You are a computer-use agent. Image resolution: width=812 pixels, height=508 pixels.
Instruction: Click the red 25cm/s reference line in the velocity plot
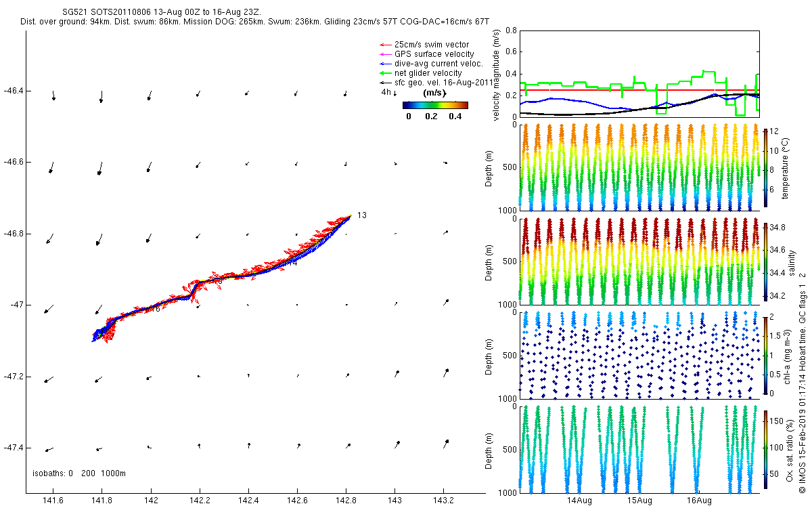639,90
